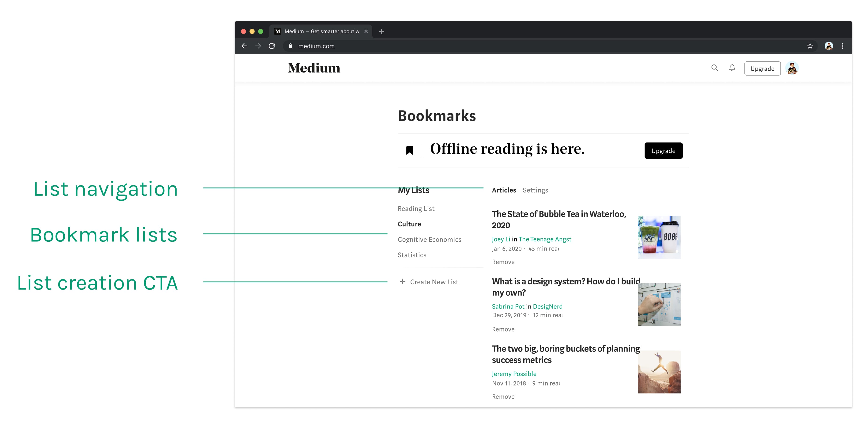The image size is (868, 428).
Task: Remove the Bubble Tea article
Action: pyautogui.click(x=503, y=262)
